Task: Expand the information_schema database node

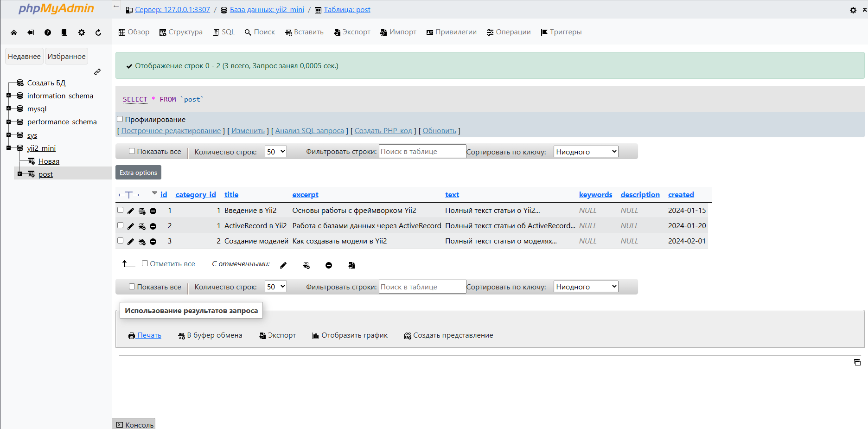Action: coord(8,96)
